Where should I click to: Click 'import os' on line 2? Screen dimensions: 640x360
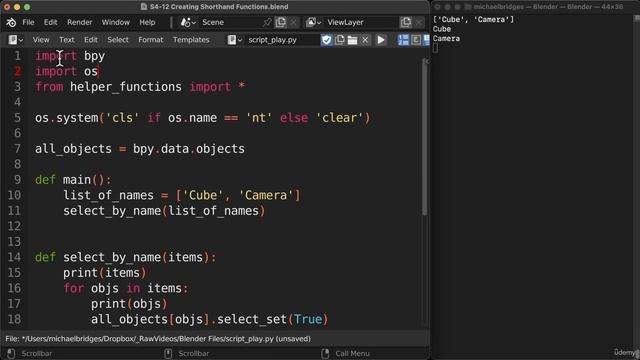click(67, 71)
